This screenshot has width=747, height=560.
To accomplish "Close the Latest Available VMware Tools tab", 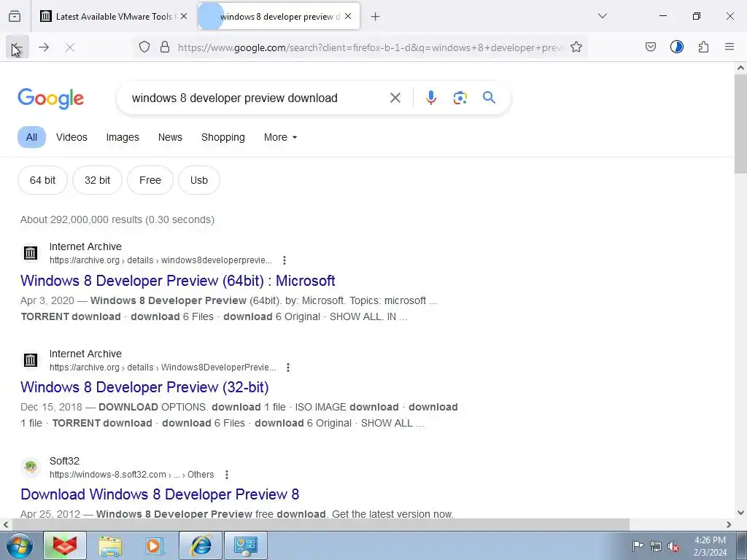I will click(184, 16).
